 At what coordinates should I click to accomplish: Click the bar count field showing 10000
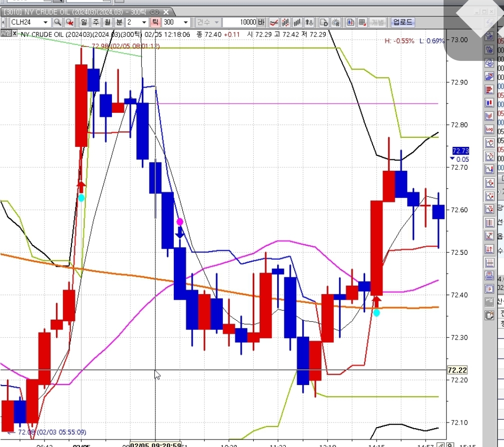click(240, 22)
